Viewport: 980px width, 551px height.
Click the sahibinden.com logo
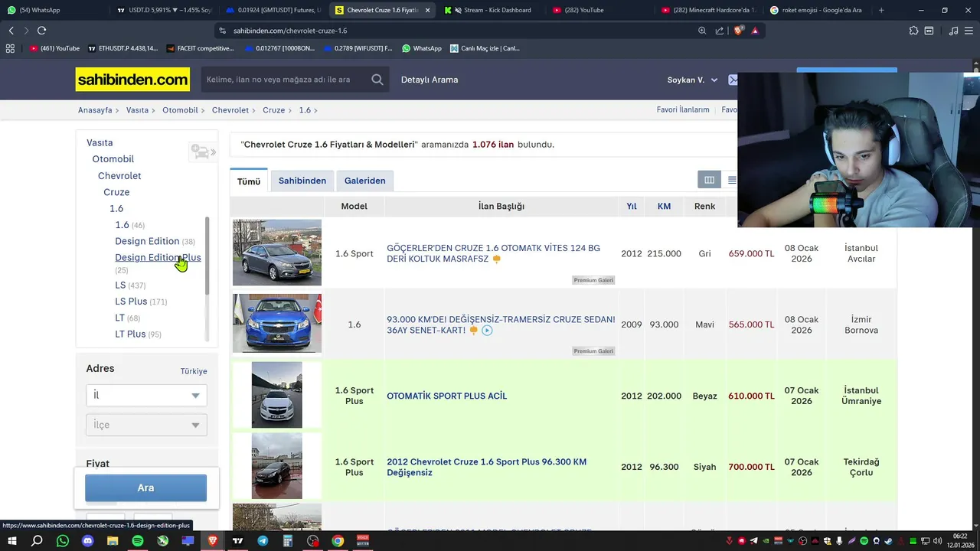click(x=132, y=80)
